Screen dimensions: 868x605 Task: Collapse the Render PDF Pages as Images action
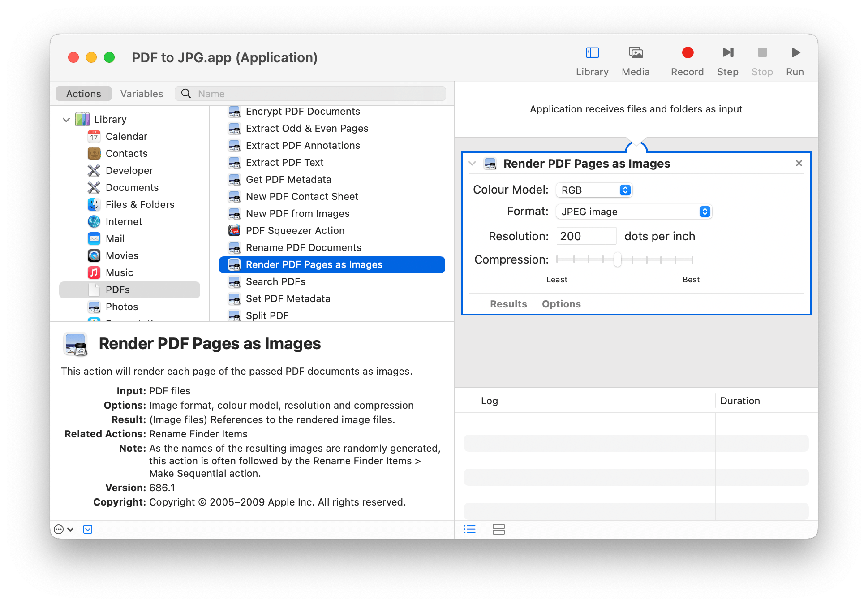click(x=472, y=163)
